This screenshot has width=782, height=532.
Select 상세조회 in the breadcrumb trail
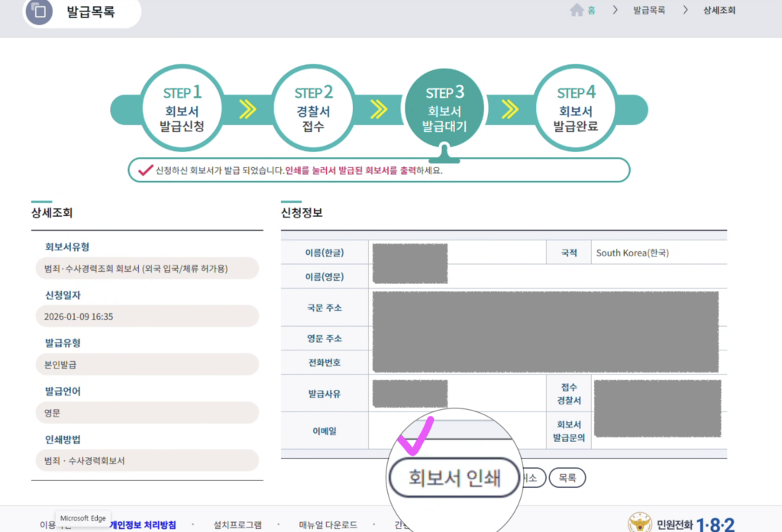click(719, 11)
